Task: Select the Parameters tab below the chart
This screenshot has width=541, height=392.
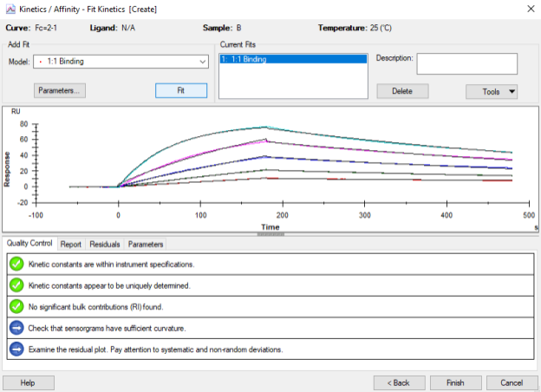Action: tap(145, 245)
